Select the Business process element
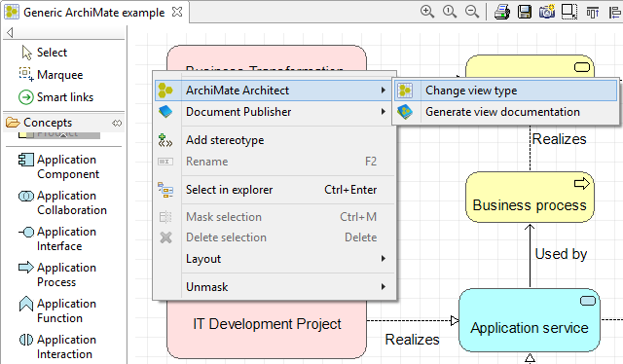This screenshot has width=623, height=364. click(x=530, y=198)
